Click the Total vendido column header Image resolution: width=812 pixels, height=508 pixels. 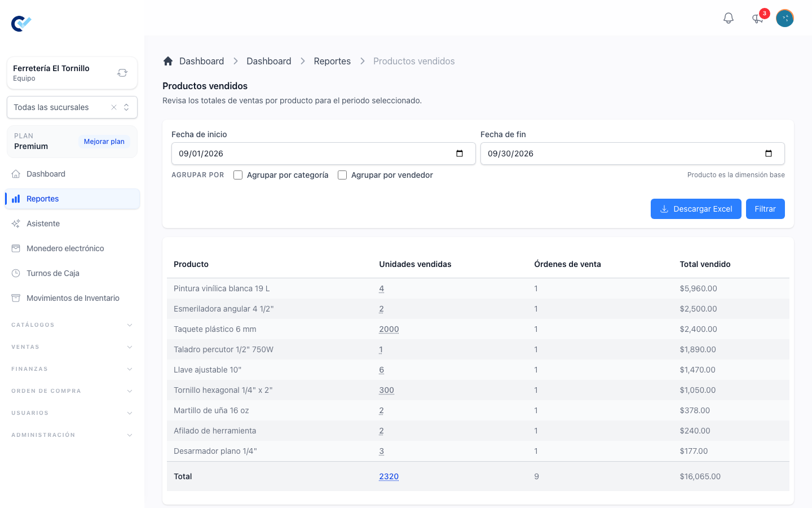tap(705, 264)
